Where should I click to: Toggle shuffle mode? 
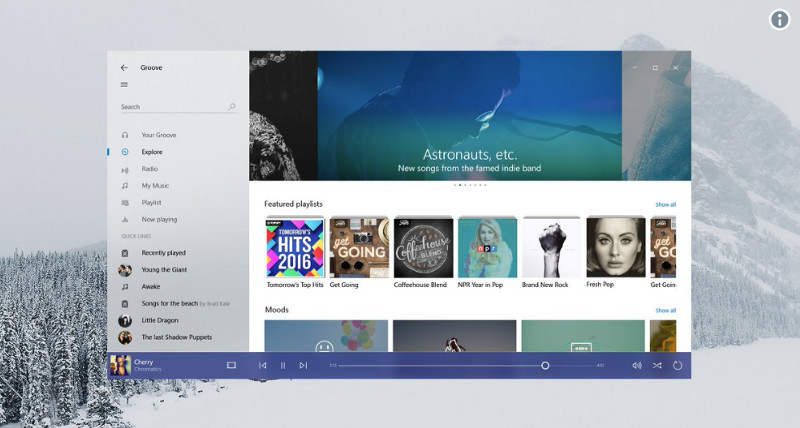(x=657, y=365)
